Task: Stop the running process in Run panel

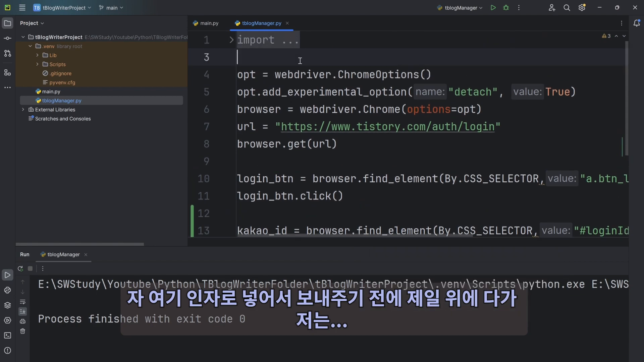Action: [30, 268]
